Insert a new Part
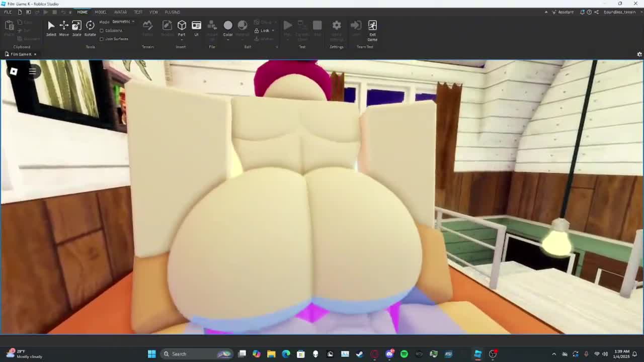The height and width of the screenshot is (362, 644). [x=182, y=25]
